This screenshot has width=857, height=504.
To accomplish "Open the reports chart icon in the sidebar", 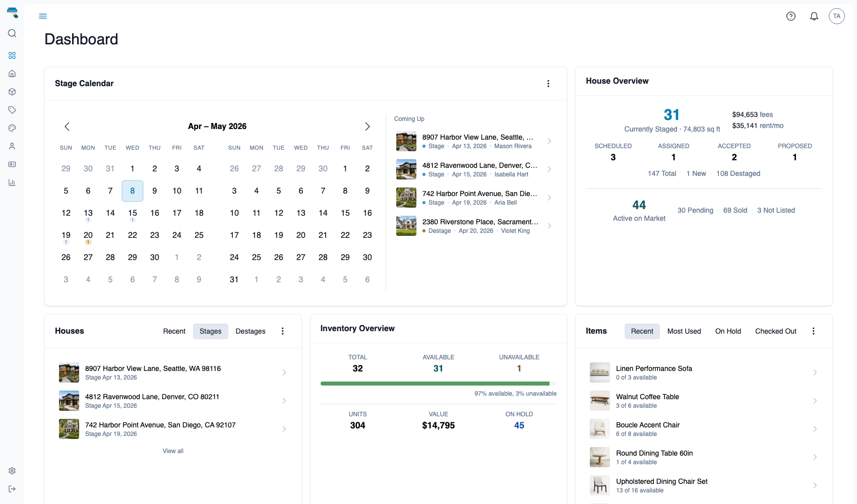I will coord(12,182).
